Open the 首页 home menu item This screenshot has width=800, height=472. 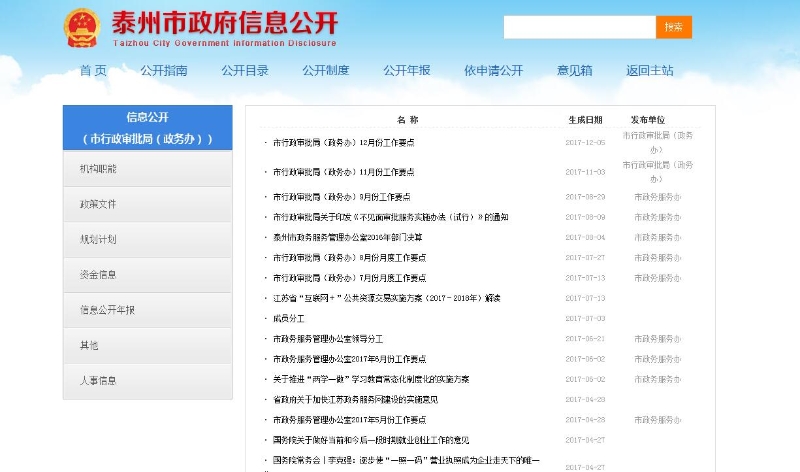point(93,71)
